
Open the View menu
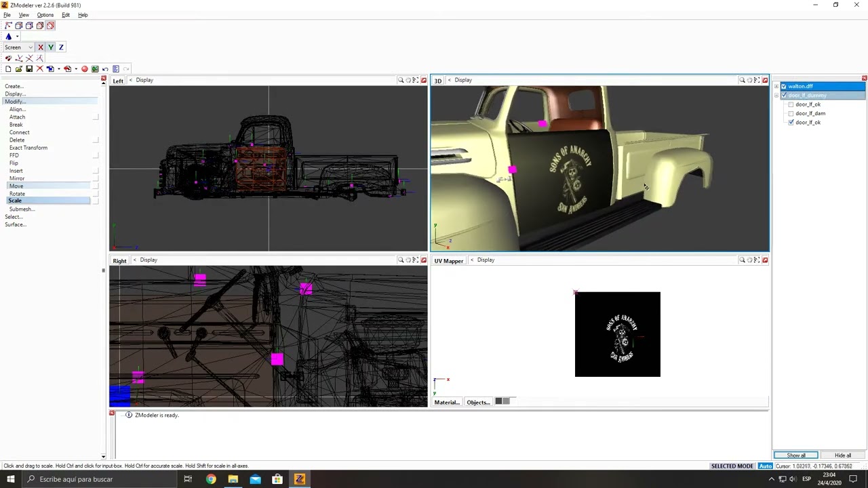pos(24,15)
